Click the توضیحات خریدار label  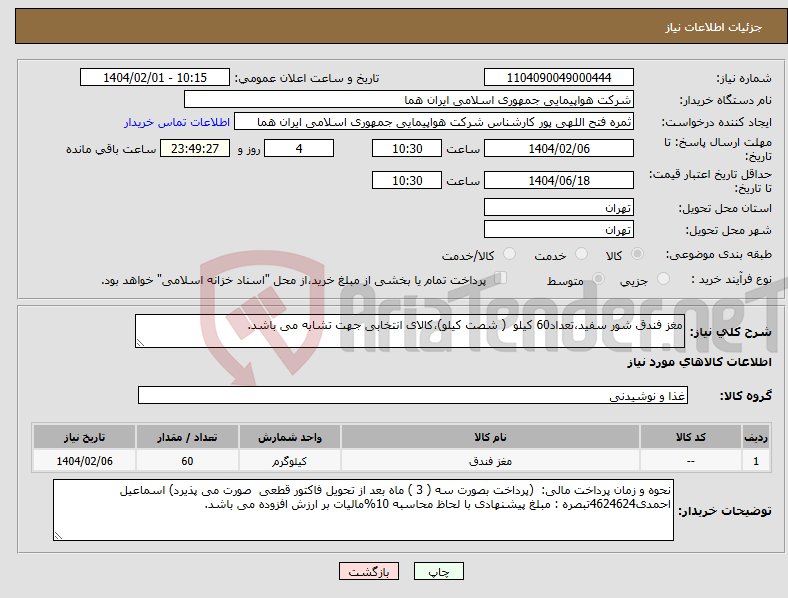(x=725, y=511)
